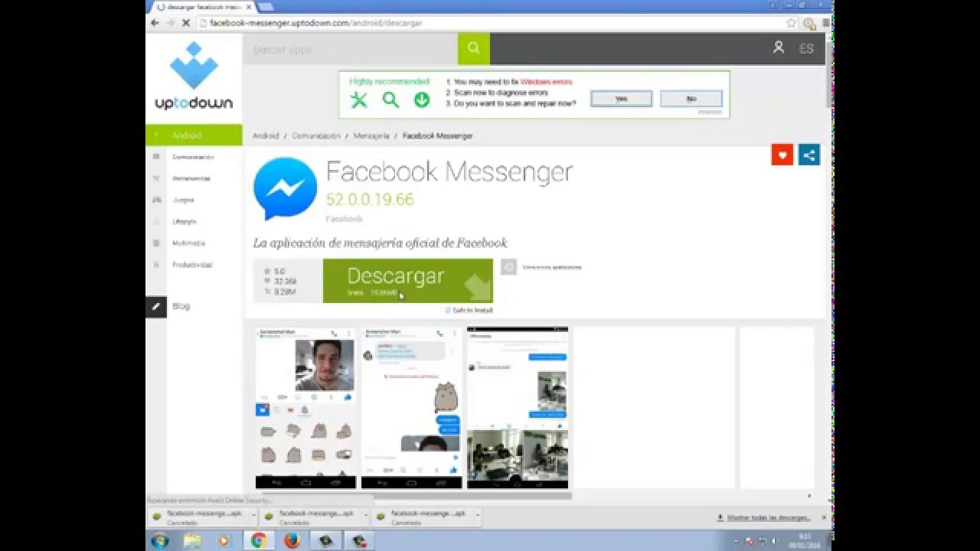Image resolution: width=980 pixels, height=551 pixels.
Task: Click browser back arrow
Action: pos(155,23)
